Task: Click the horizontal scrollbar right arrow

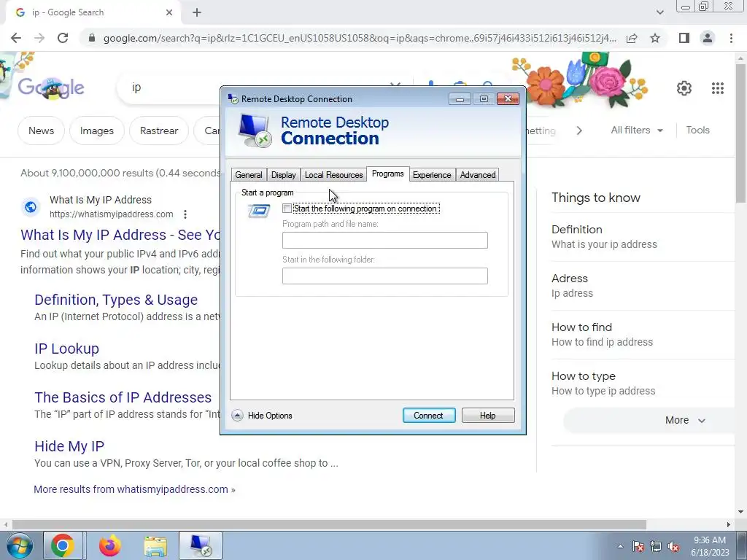Action: [729, 524]
